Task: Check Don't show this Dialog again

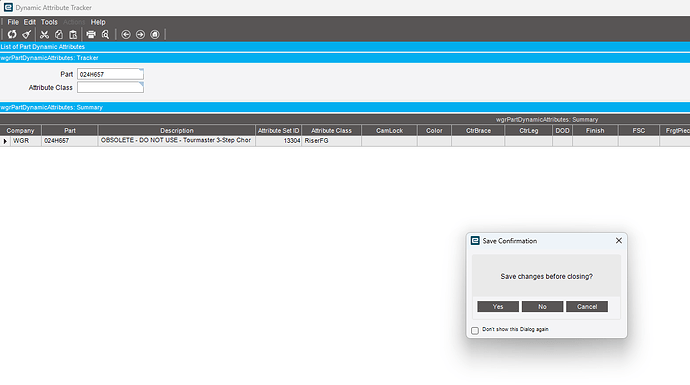Action: coord(475,330)
